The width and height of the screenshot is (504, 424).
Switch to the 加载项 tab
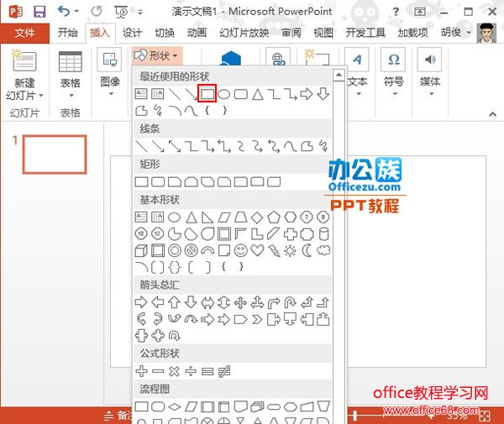pyautogui.click(x=412, y=33)
